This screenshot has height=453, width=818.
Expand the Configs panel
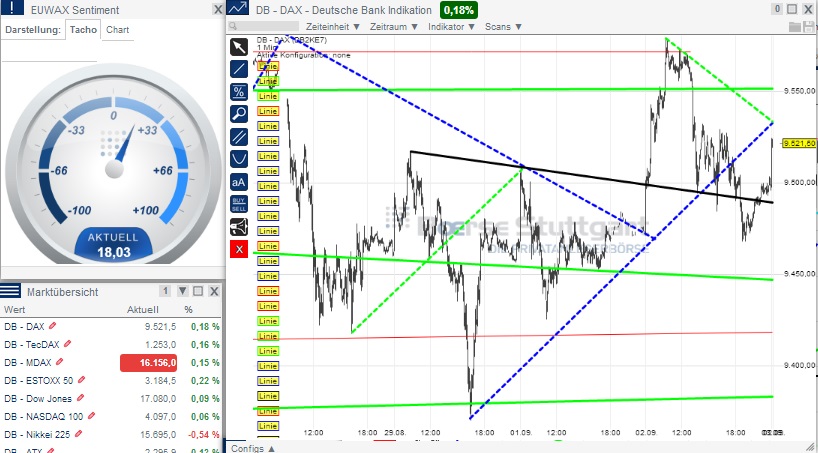(253, 448)
